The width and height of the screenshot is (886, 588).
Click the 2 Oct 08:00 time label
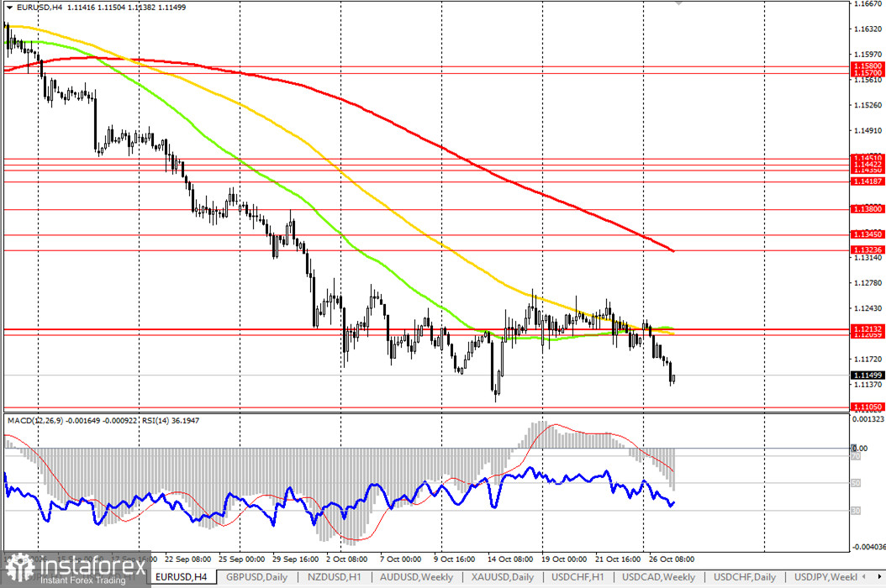click(346, 559)
